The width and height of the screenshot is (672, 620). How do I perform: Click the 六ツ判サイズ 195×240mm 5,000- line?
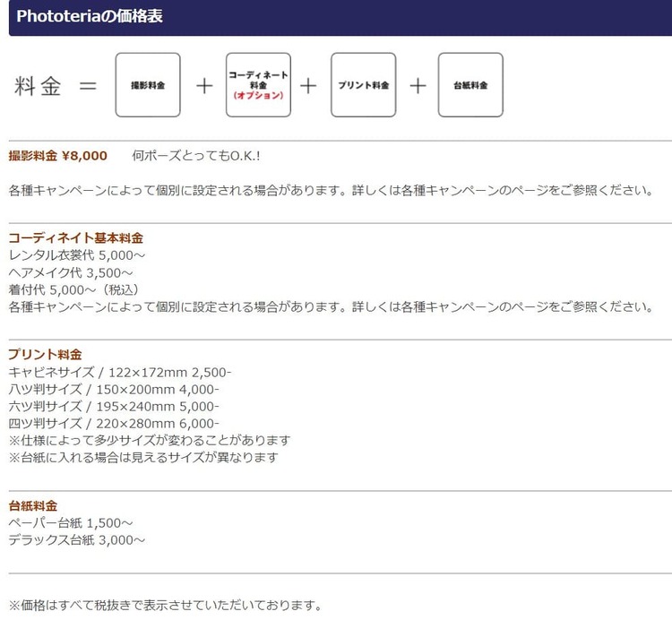point(114,407)
